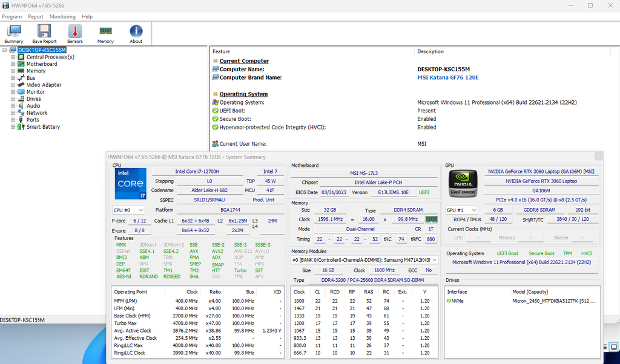The width and height of the screenshot is (620, 364).
Task: Click the PCIe v4.0 x16 GPU bus field
Action: tap(541, 200)
